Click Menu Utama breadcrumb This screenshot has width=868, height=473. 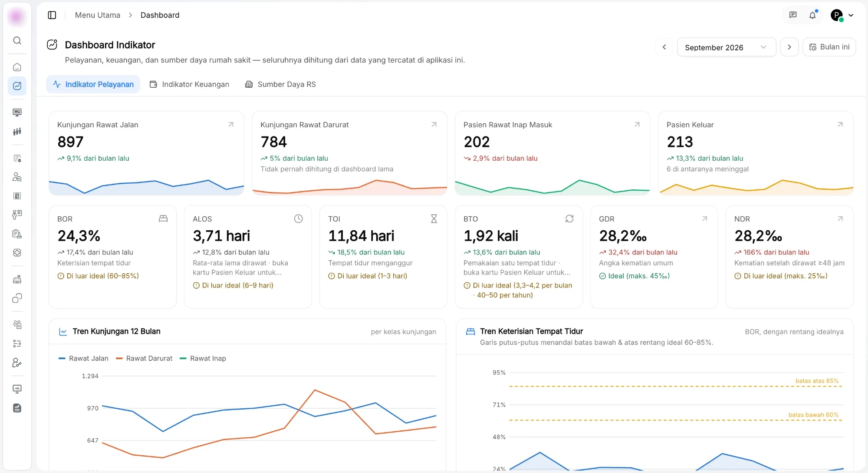[98, 15]
